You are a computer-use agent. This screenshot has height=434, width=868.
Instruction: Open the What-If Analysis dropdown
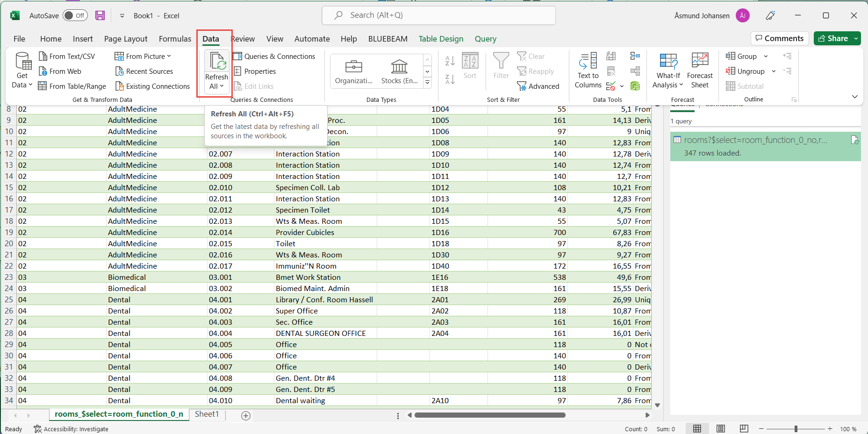[x=668, y=71]
